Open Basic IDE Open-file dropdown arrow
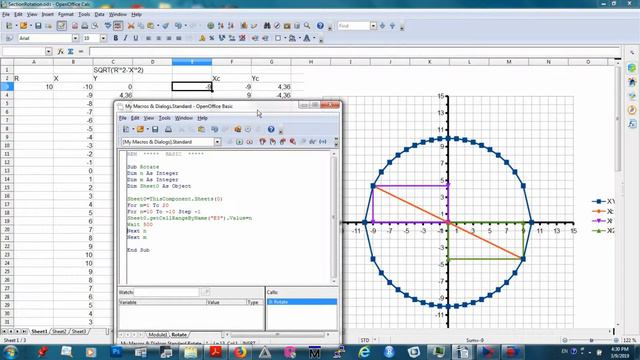Image resolution: width=640 pixels, height=360 pixels. tap(147, 129)
